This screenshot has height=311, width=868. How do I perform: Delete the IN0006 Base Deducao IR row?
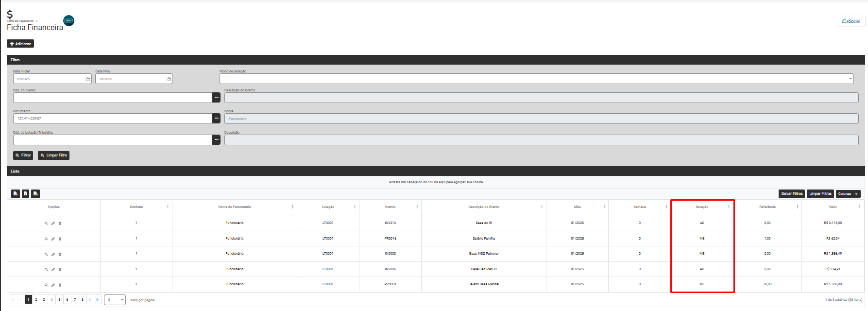pyautogui.click(x=60, y=269)
